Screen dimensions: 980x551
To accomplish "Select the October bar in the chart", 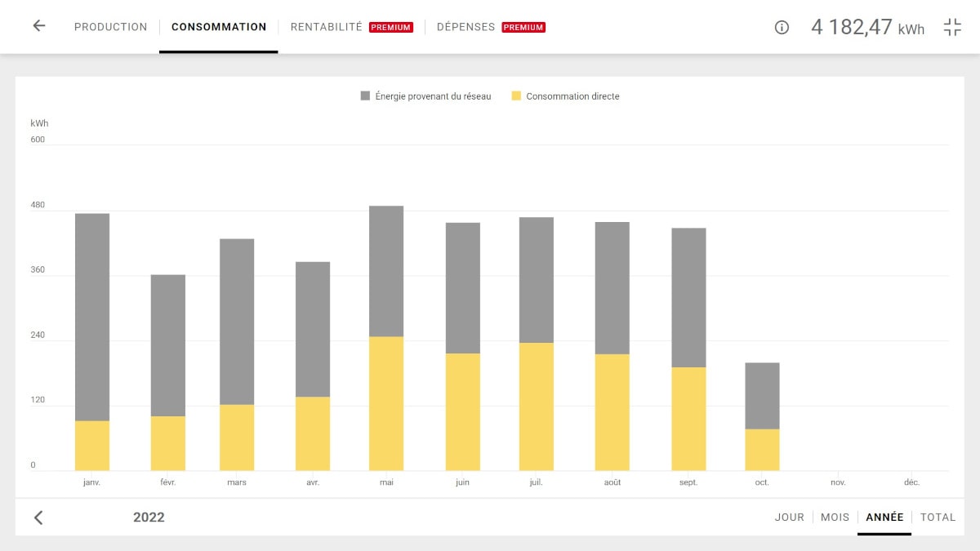I will click(762, 416).
